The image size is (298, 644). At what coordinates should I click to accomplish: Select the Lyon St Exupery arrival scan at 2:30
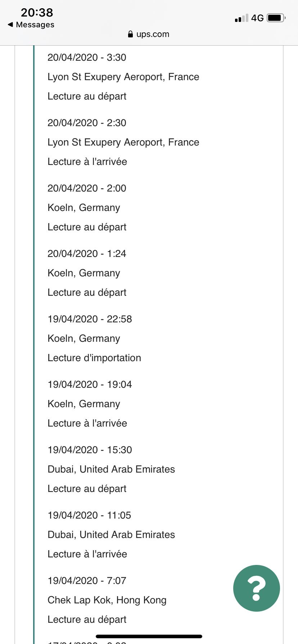click(123, 142)
